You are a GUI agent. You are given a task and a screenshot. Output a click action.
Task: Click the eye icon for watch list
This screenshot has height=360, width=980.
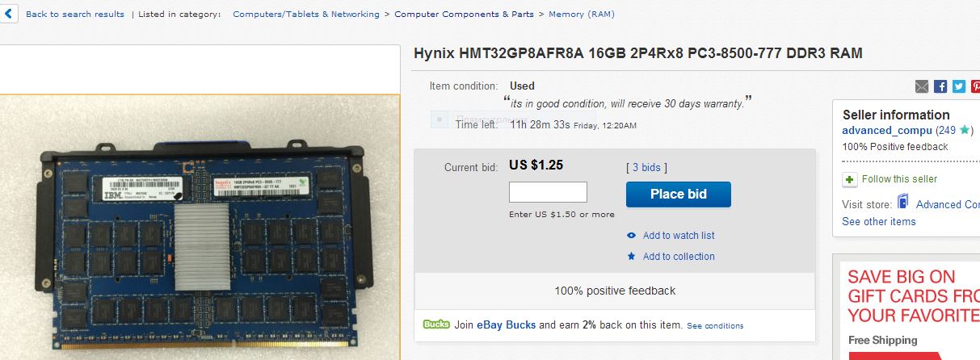[632, 236]
